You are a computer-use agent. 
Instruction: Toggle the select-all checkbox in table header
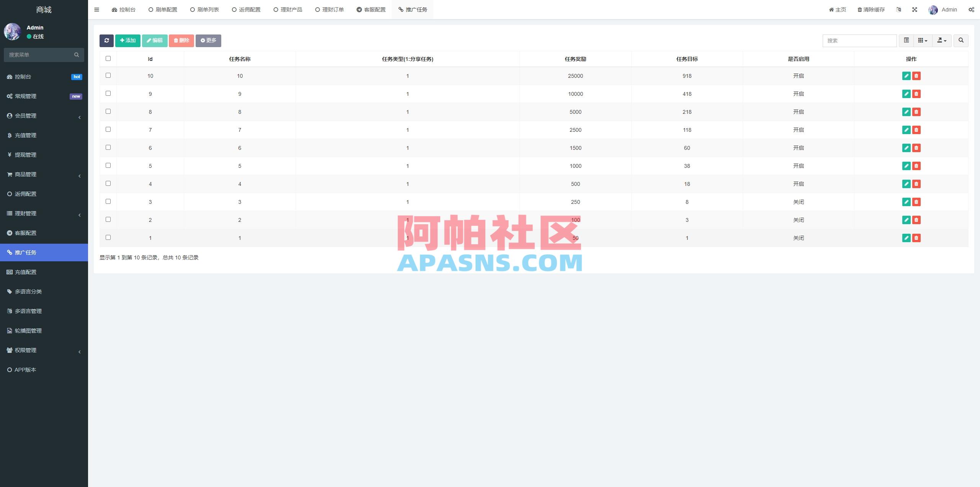(x=108, y=58)
